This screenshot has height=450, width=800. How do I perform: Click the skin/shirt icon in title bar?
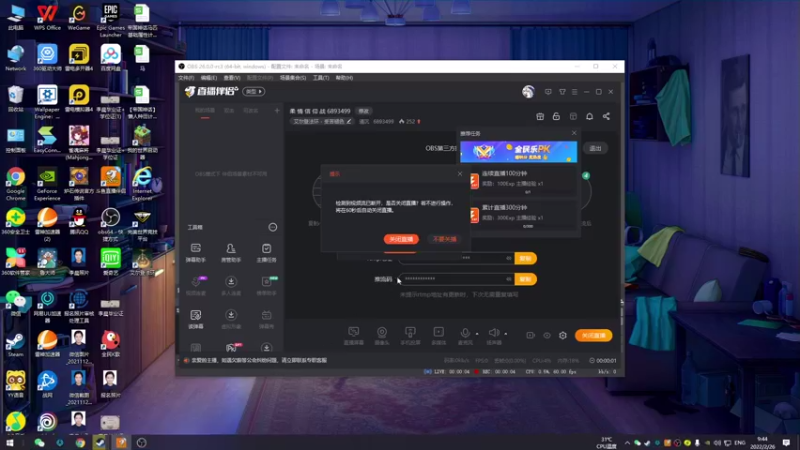point(562,92)
